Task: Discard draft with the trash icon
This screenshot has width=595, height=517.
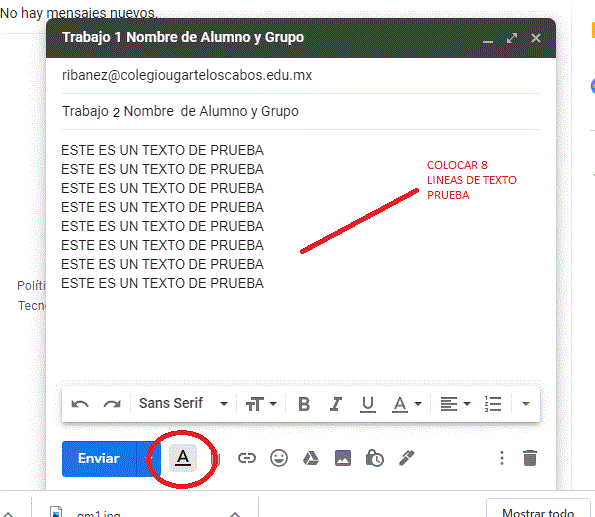Action: click(530, 458)
